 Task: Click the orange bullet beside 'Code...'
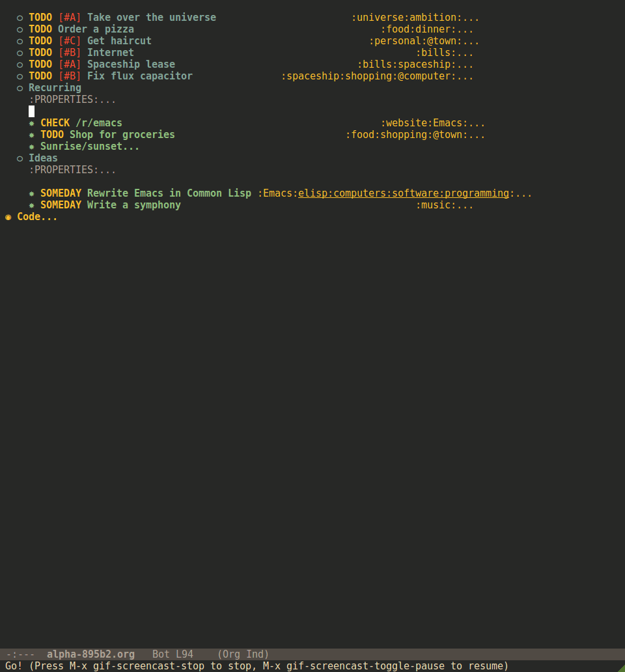click(x=8, y=217)
